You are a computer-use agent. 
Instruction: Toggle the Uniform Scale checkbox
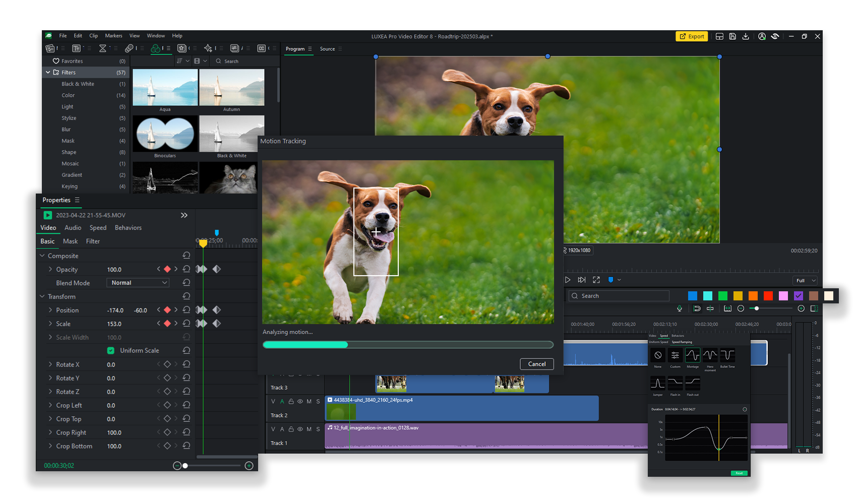111,350
